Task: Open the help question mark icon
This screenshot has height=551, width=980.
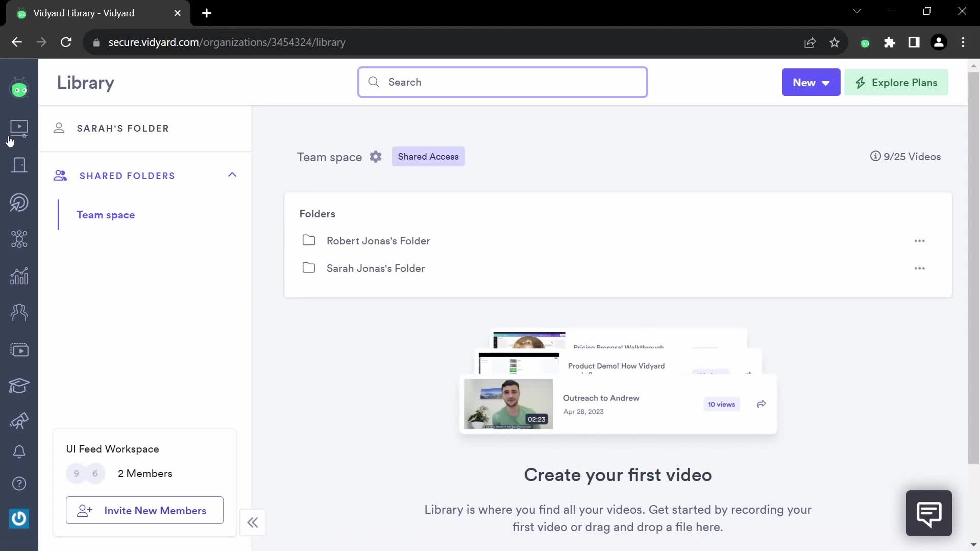Action: [x=19, y=483]
